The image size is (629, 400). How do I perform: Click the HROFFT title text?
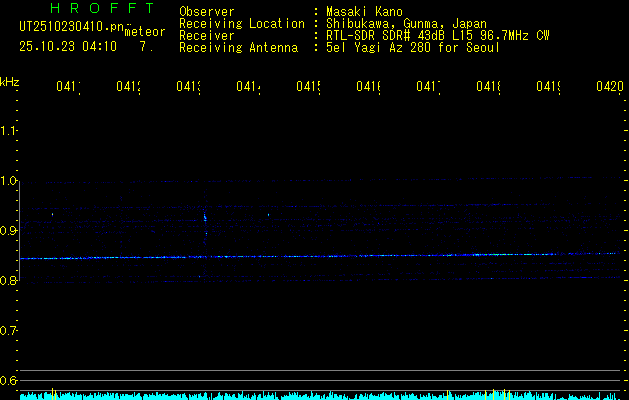click(102, 10)
